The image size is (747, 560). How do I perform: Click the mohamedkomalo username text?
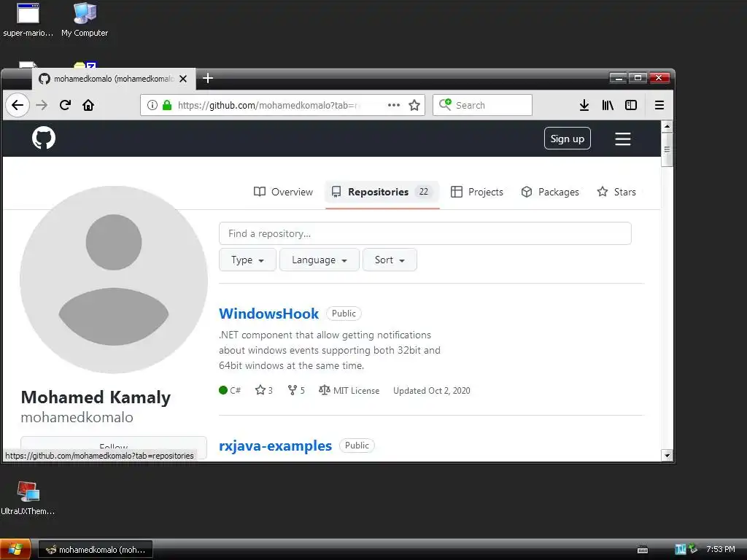coord(77,418)
